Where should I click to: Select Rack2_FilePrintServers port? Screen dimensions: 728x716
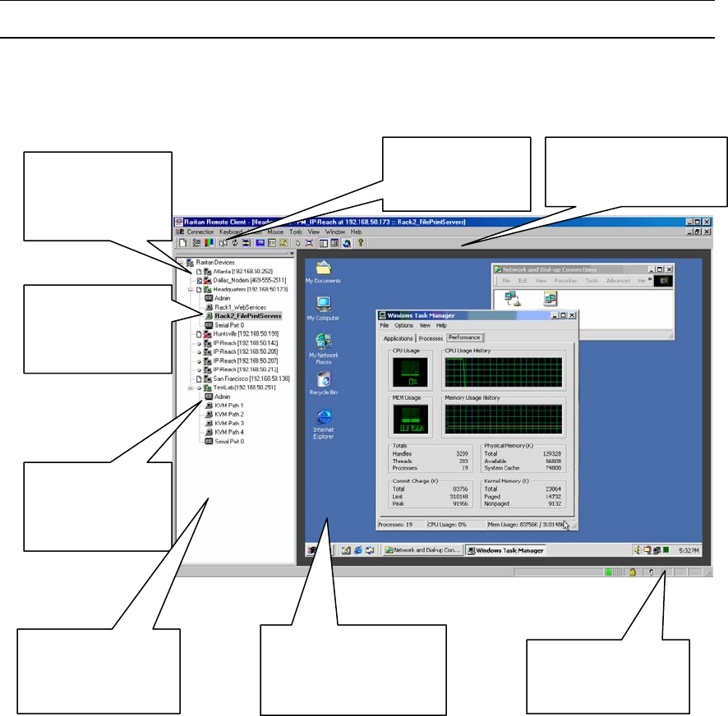(248, 316)
